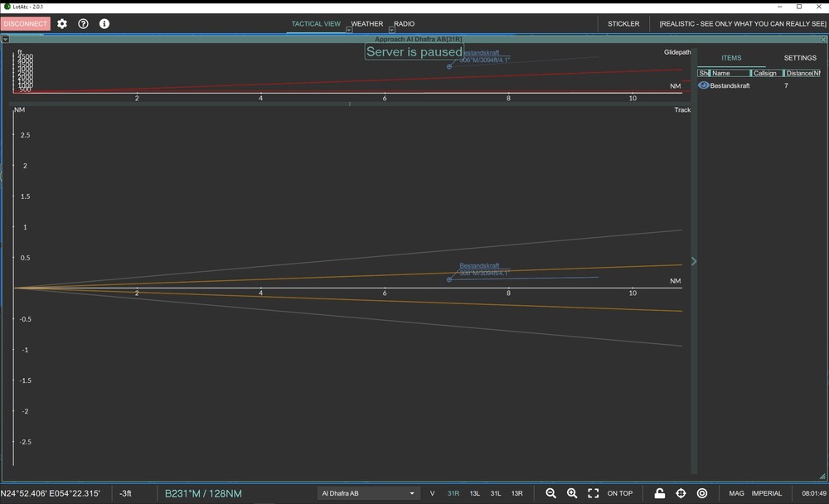Grab the splitter handle between glidepath and track

[x=350, y=104]
